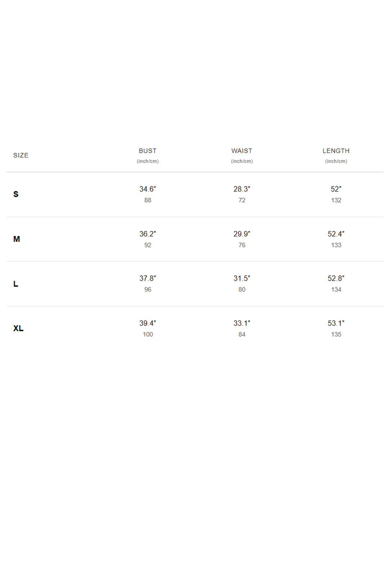Screen dimensions: 392x588
Task: Select the M size row label
Action: click(17, 239)
